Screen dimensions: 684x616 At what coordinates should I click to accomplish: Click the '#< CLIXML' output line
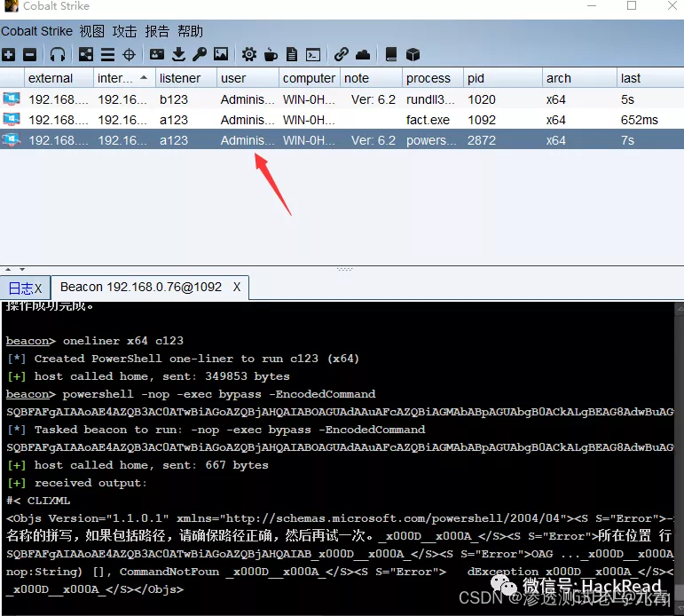[x=38, y=501]
